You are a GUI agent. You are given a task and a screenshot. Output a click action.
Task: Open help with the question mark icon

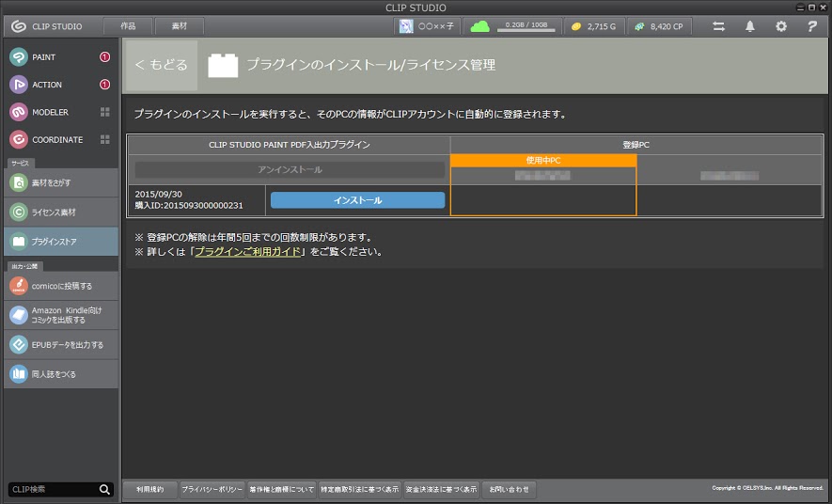coord(812,26)
